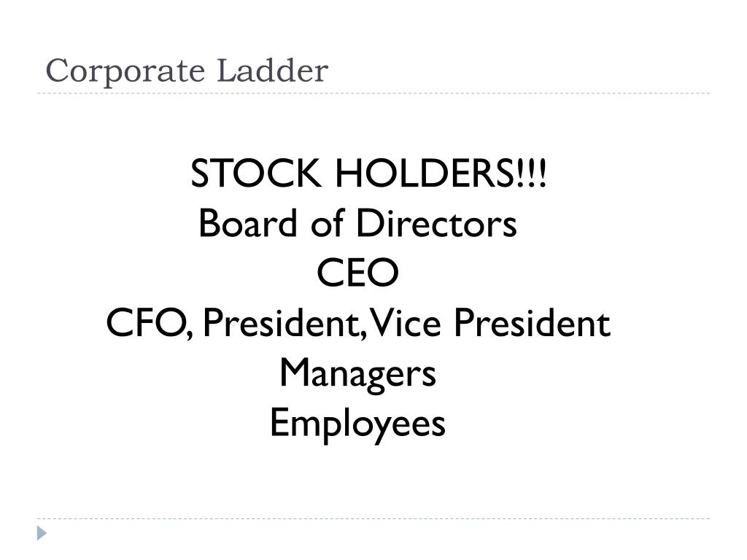Select the 'Managers' text line
This screenshot has width=747, height=560.
(x=357, y=375)
